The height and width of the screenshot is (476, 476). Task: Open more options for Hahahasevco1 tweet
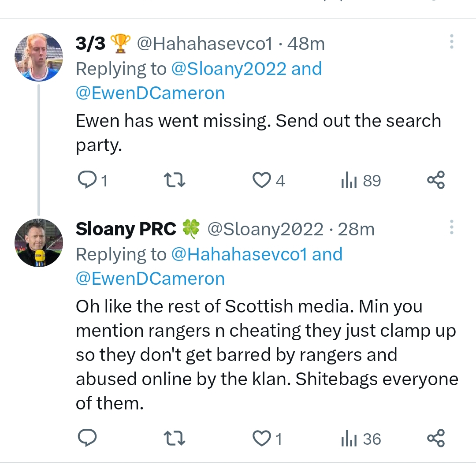[x=451, y=42]
